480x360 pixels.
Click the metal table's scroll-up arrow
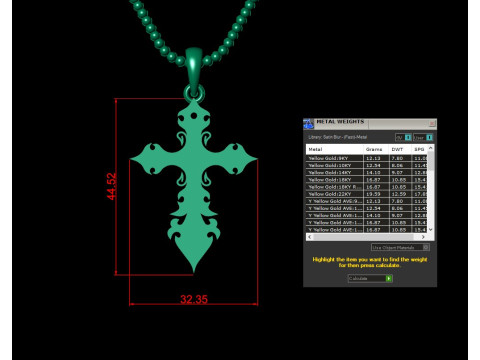pyautogui.click(x=431, y=148)
